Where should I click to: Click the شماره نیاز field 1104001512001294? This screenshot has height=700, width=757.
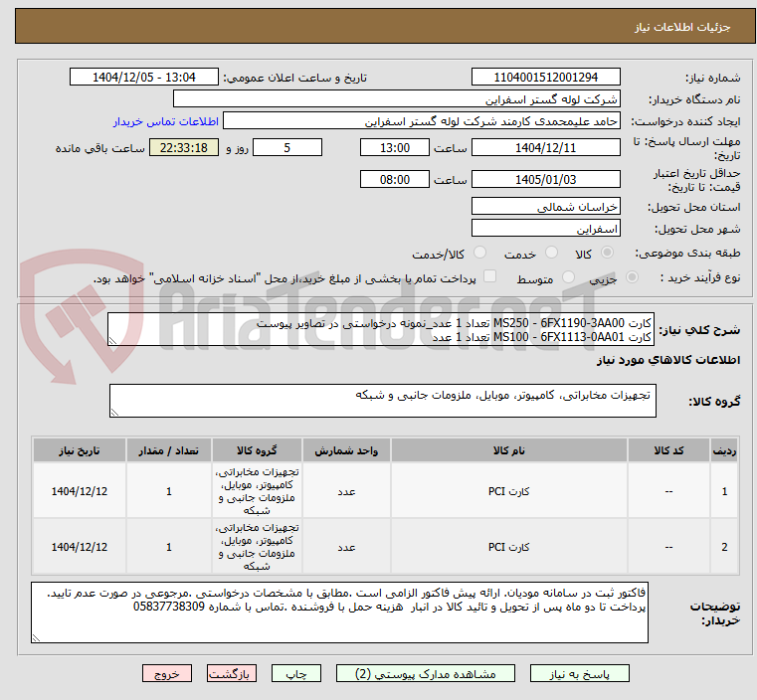[x=545, y=78]
